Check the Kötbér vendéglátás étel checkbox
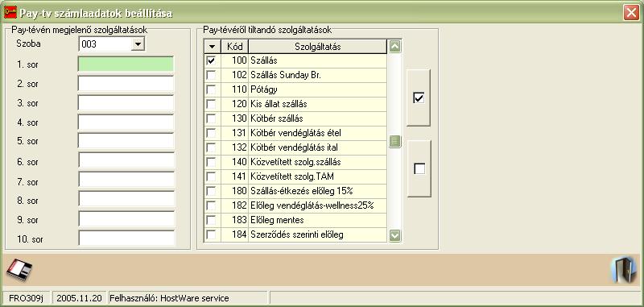Image resolution: width=644 pixels, height=307 pixels. (x=211, y=133)
